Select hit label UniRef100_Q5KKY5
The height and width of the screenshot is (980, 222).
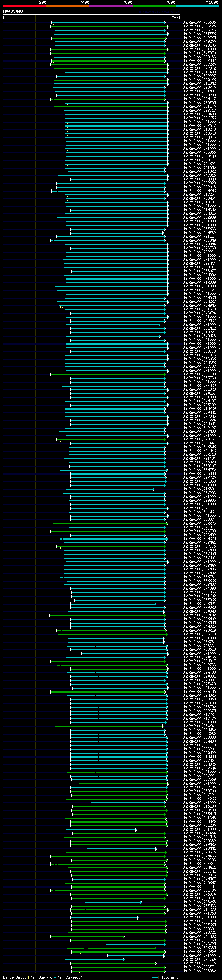tap(199, 524)
